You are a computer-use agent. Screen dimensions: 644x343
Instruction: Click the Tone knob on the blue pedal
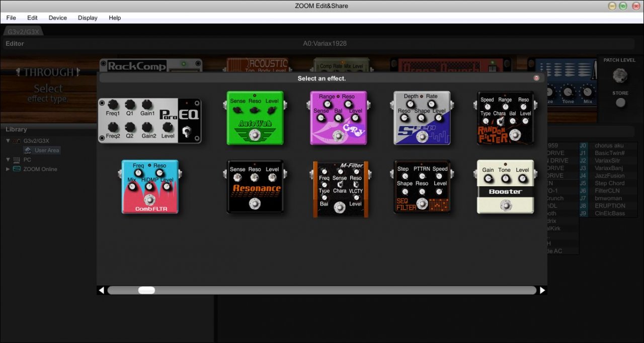coord(568,92)
